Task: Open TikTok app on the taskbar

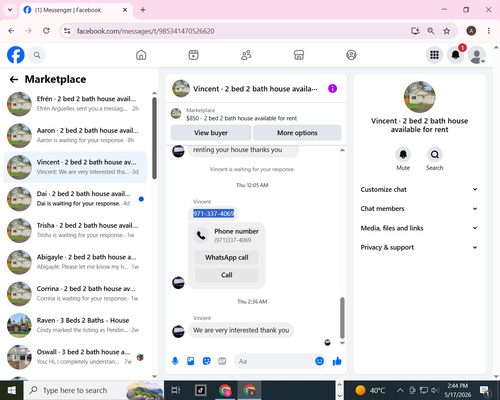Action: coord(201,390)
